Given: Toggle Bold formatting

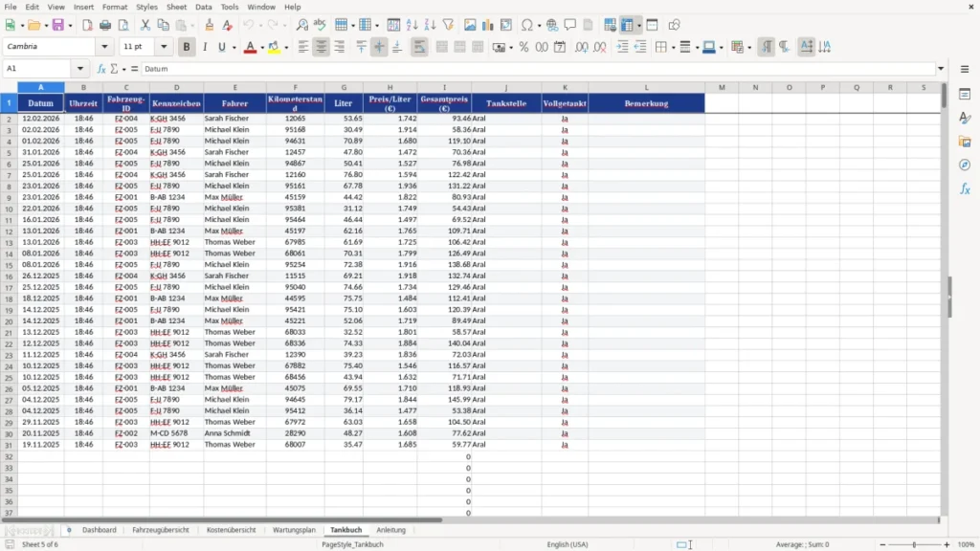Looking at the screenshot, I should tap(187, 47).
